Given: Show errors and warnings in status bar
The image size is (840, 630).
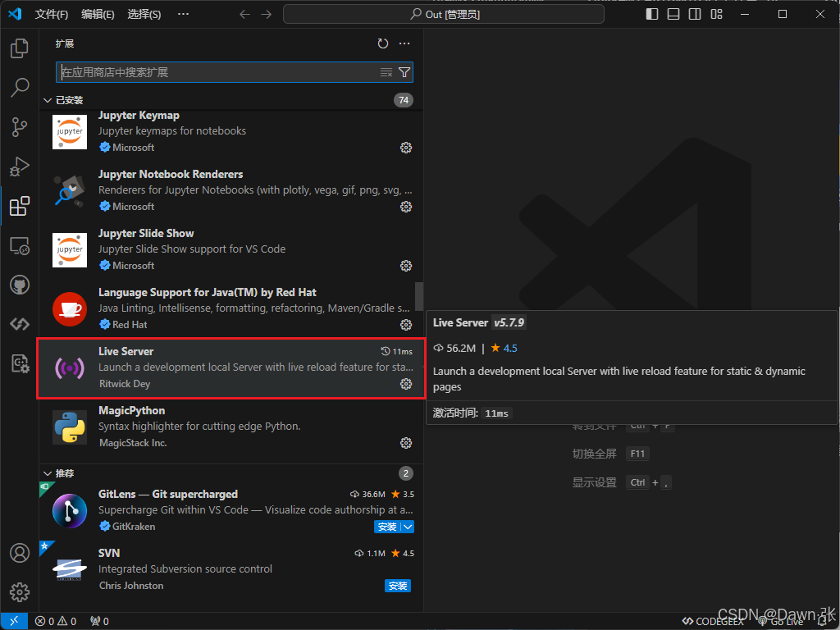Looking at the screenshot, I should (x=56, y=621).
